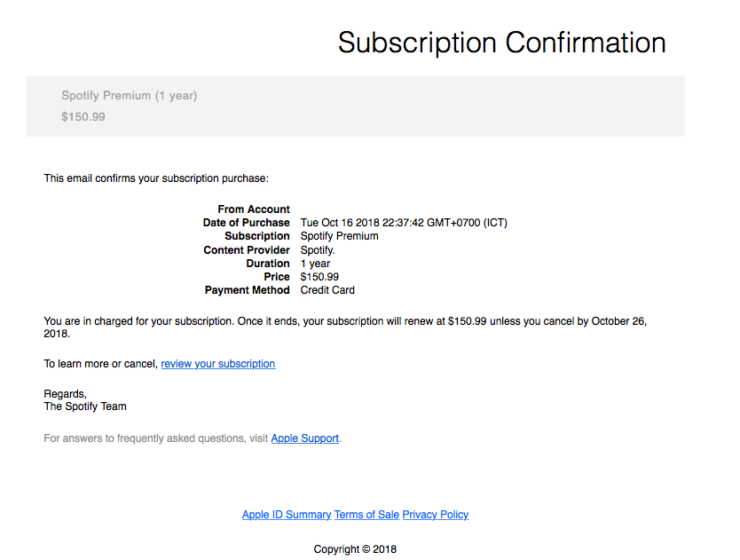Click the Spotify Premium subscription value
Screen dimensions: 740x560
[x=339, y=236]
